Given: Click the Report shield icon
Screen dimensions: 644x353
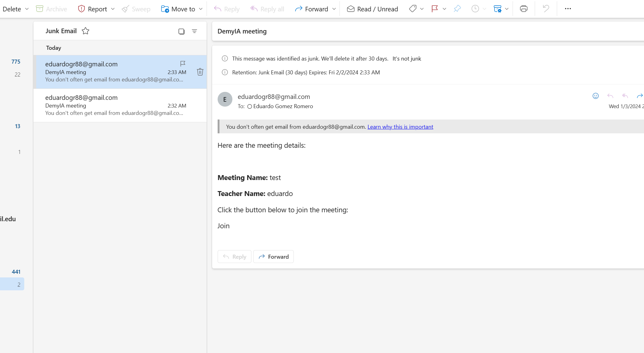Looking at the screenshot, I should pyautogui.click(x=81, y=9).
